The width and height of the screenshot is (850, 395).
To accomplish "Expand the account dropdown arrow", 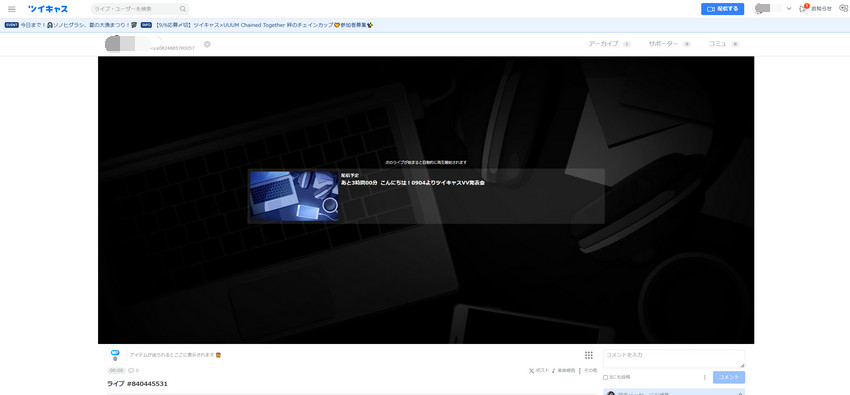I will 789,9.
